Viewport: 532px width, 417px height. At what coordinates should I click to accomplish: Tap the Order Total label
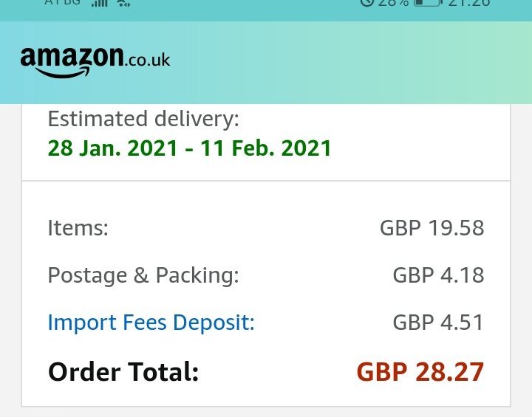click(123, 372)
